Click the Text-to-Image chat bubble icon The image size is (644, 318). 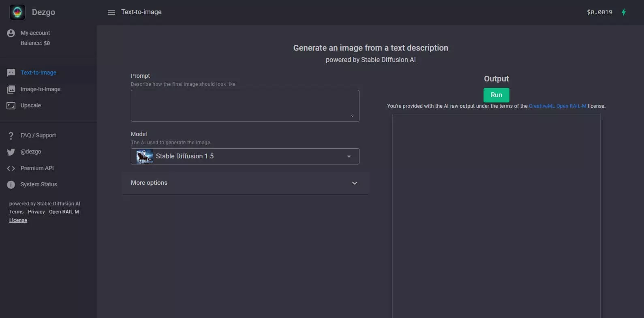(11, 73)
